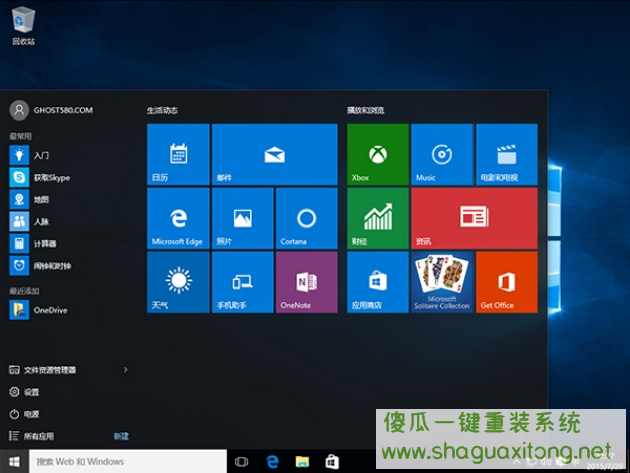Launch the Xbox tile
Viewport: 630px width, 473px height.
[378, 154]
